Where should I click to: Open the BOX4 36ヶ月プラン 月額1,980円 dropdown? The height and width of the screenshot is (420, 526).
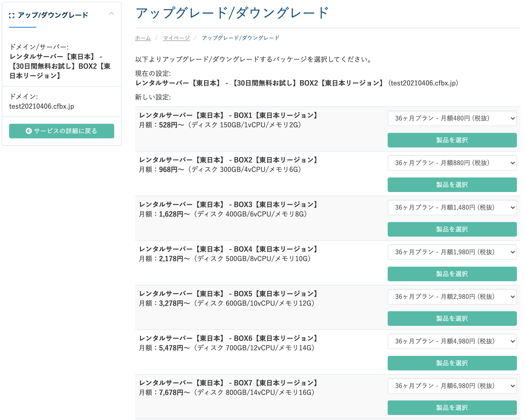[452, 252]
